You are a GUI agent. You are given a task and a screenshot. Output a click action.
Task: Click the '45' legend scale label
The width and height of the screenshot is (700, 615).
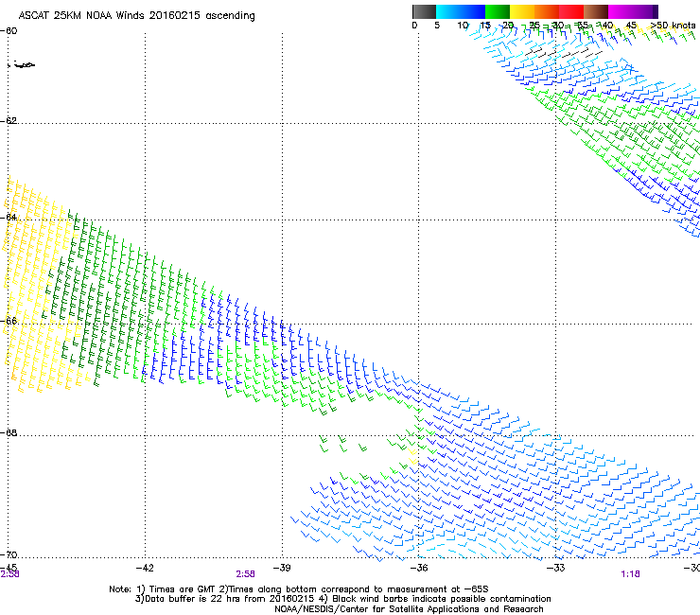pyautogui.click(x=631, y=26)
